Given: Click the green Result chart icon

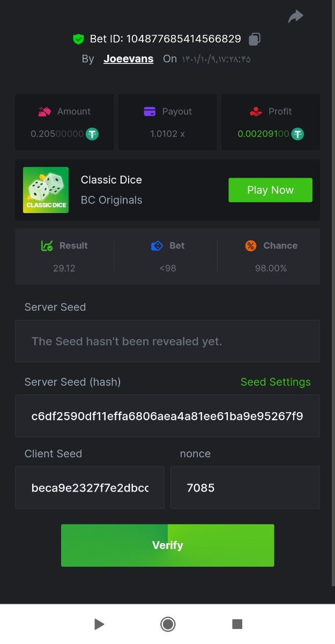Looking at the screenshot, I should (47, 246).
